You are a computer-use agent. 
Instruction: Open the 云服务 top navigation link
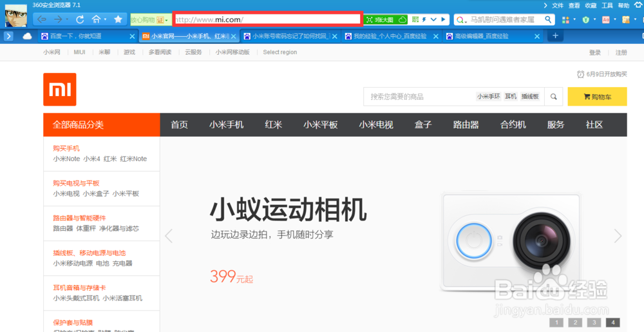193,52
